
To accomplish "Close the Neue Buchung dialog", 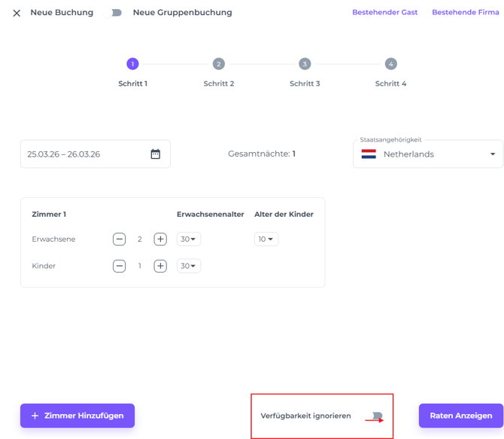I will click(17, 13).
